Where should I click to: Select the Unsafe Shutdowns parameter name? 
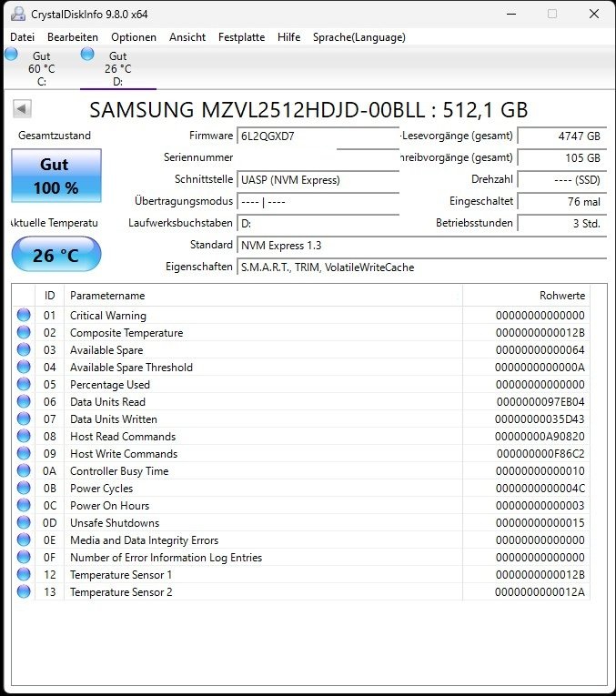(115, 523)
